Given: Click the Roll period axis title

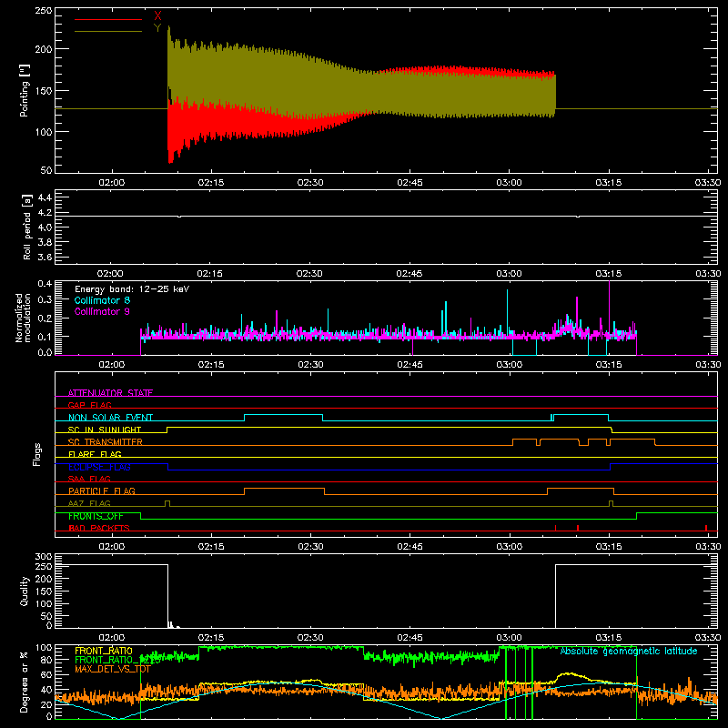Looking at the screenshot, I should click(27, 227).
